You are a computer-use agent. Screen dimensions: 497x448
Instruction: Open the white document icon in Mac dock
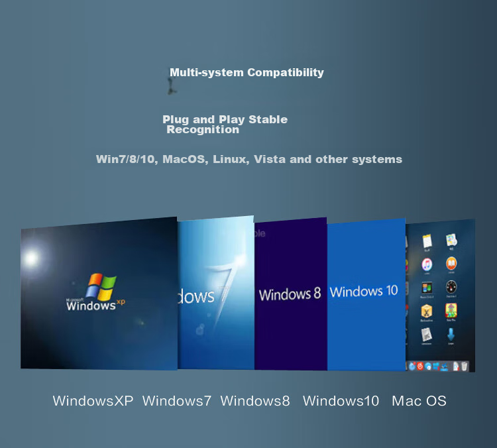click(x=456, y=366)
